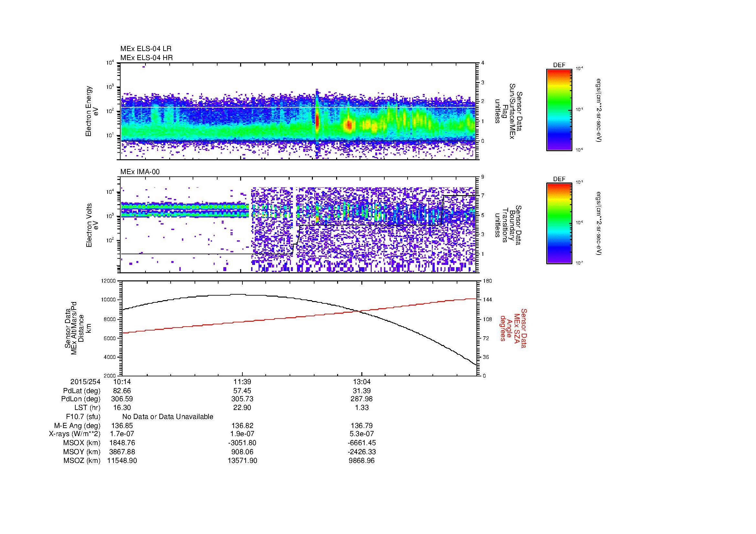The height and width of the screenshot is (534, 756).
Task: Click the PdLon value 306.59
Action: pos(122,399)
